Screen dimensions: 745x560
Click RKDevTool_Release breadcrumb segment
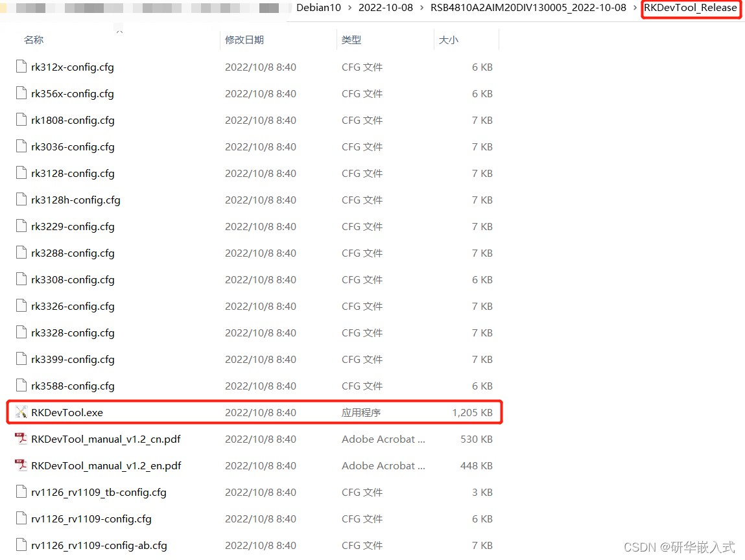[x=691, y=8]
